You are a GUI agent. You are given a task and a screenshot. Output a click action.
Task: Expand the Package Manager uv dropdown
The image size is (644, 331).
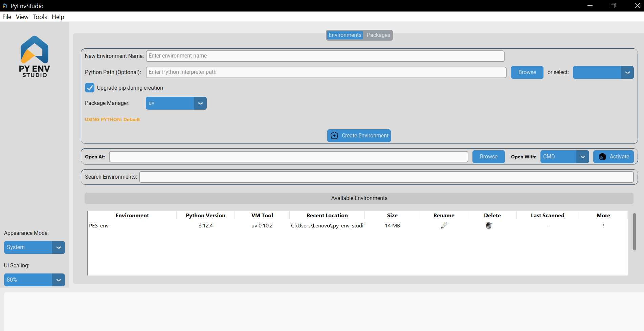point(200,103)
